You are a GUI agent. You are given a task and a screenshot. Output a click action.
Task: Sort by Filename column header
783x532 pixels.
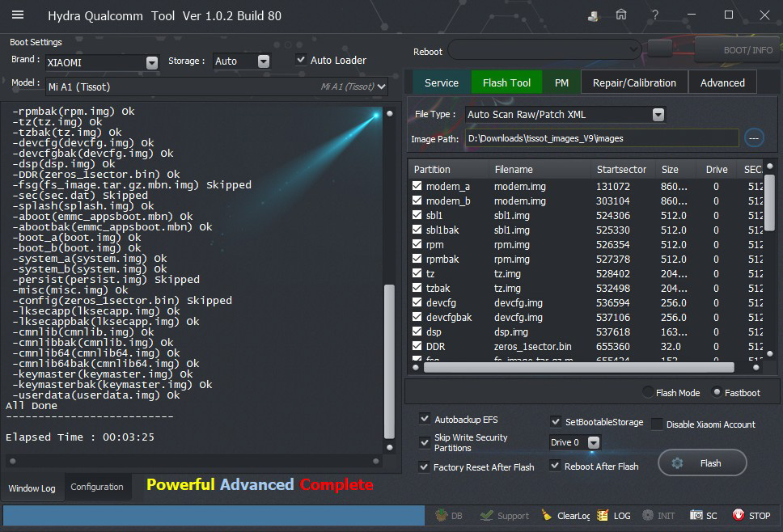tap(540, 169)
